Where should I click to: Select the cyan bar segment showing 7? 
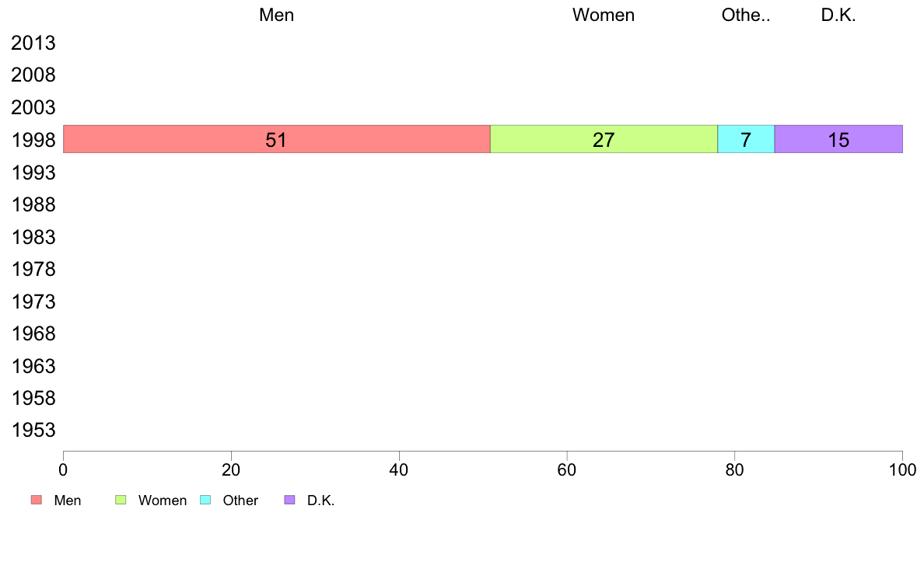coord(745,139)
